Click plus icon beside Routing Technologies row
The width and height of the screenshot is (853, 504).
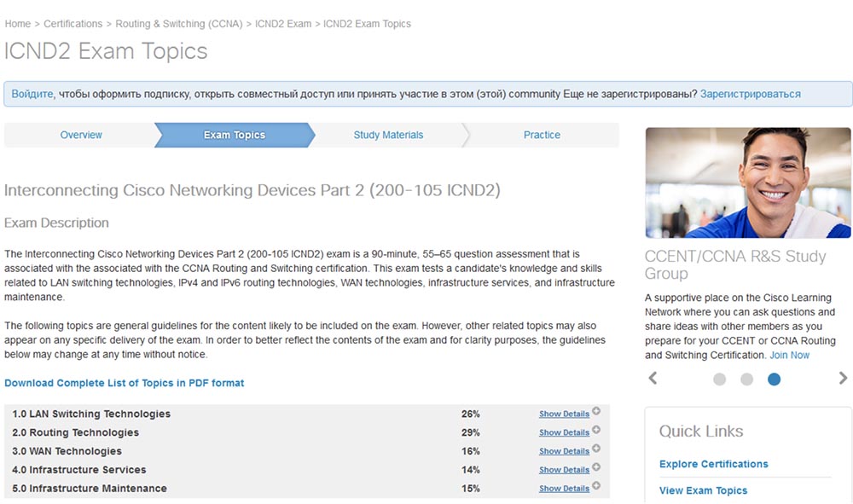click(596, 430)
